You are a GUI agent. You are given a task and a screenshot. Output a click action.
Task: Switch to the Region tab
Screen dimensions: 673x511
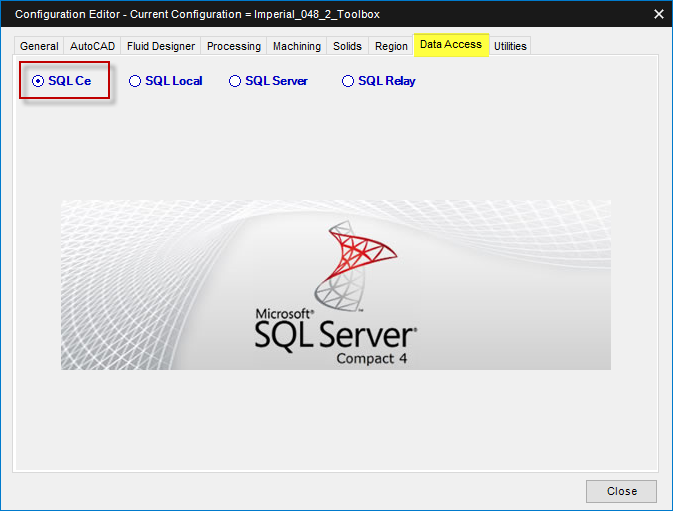click(391, 46)
